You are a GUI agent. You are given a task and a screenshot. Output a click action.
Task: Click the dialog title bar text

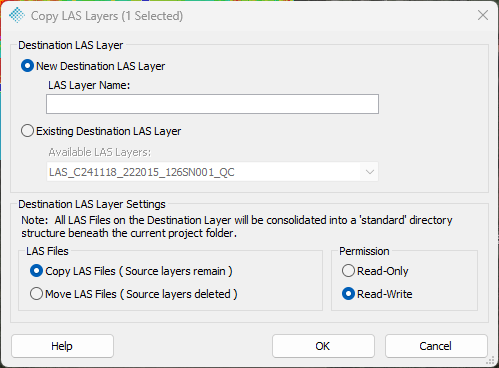pyautogui.click(x=107, y=16)
